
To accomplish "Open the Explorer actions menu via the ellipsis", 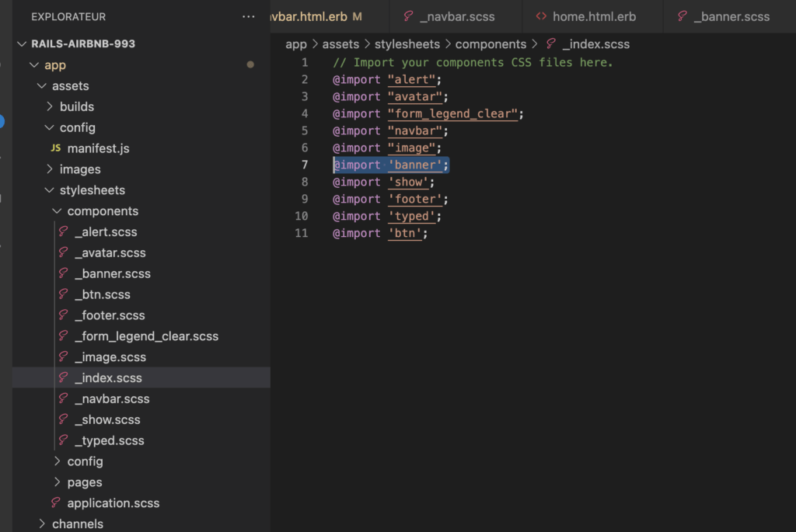I will [x=248, y=16].
